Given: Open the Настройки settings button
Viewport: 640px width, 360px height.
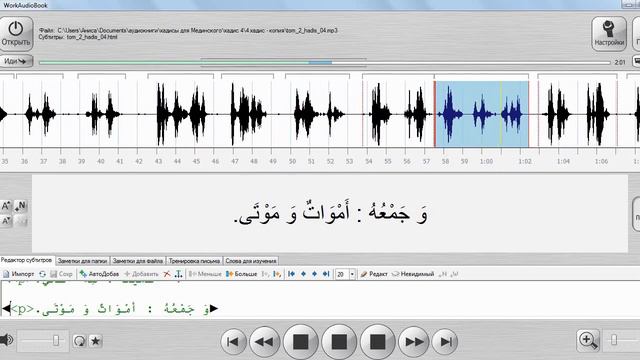Looking at the screenshot, I should click(x=609, y=33).
